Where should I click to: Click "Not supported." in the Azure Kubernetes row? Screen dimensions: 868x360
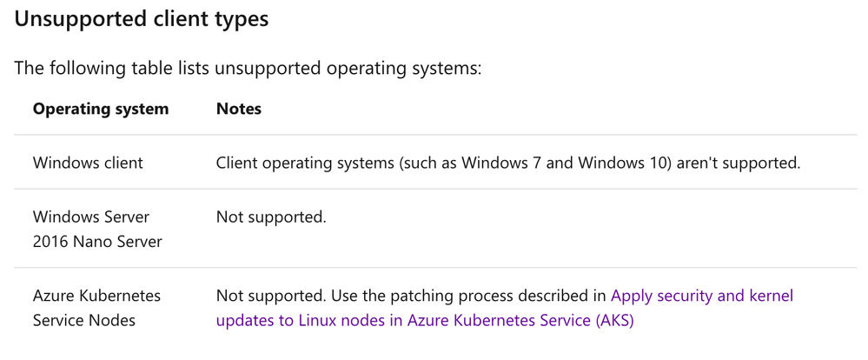coord(271,296)
